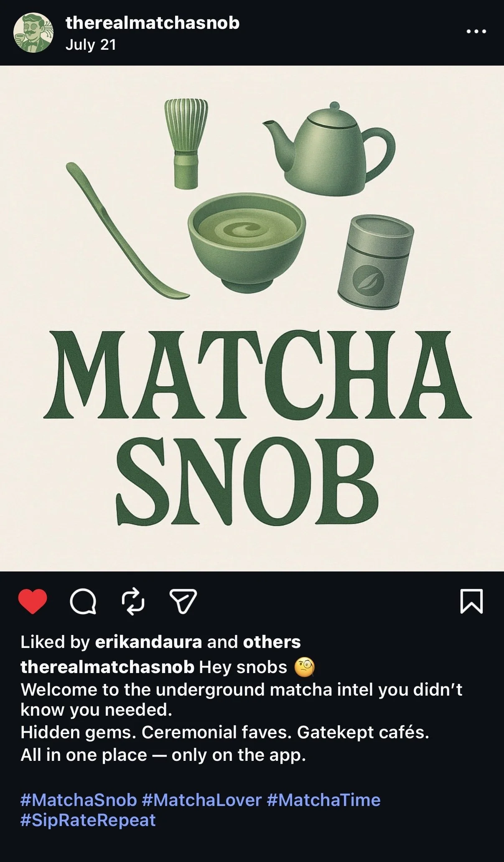Unlike the post via the red heart

[33, 602]
